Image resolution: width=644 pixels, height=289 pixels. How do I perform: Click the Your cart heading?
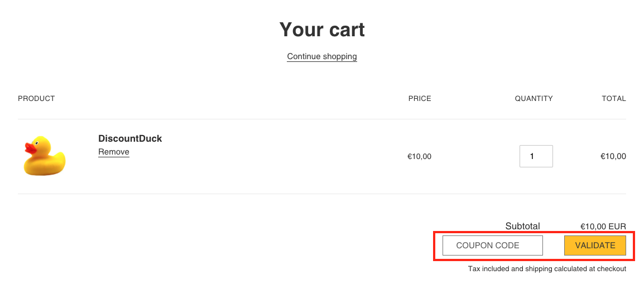[x=322, y=30]
